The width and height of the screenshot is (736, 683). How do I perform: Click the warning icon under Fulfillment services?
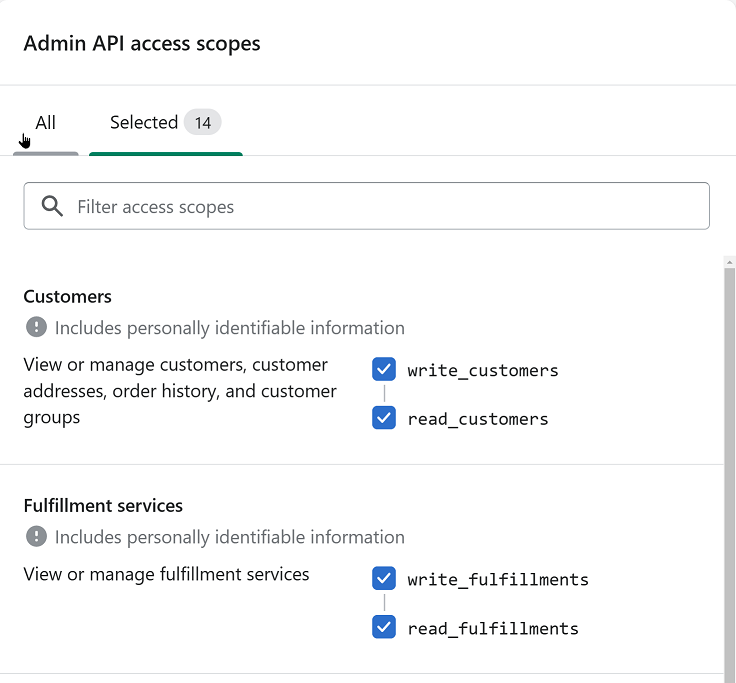pos(36,537)
